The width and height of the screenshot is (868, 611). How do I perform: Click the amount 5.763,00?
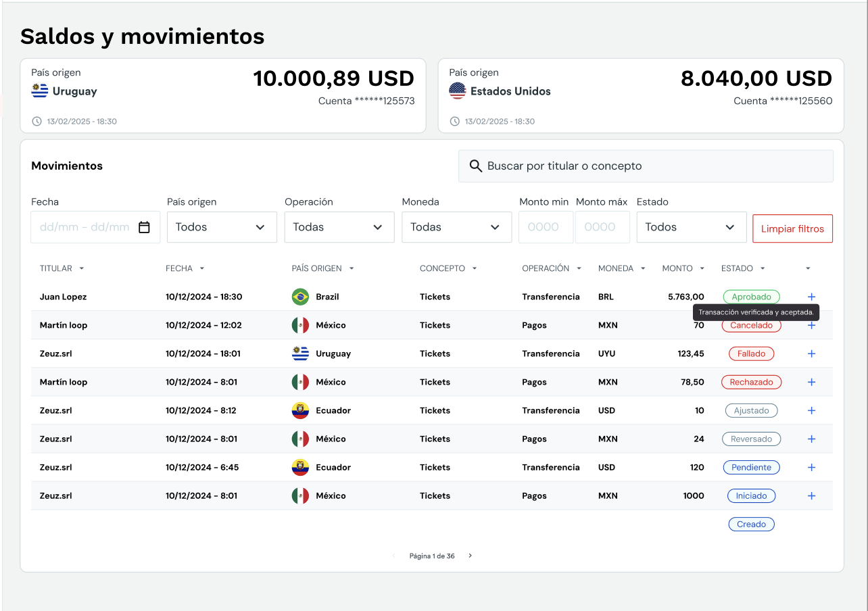point(685,297)
